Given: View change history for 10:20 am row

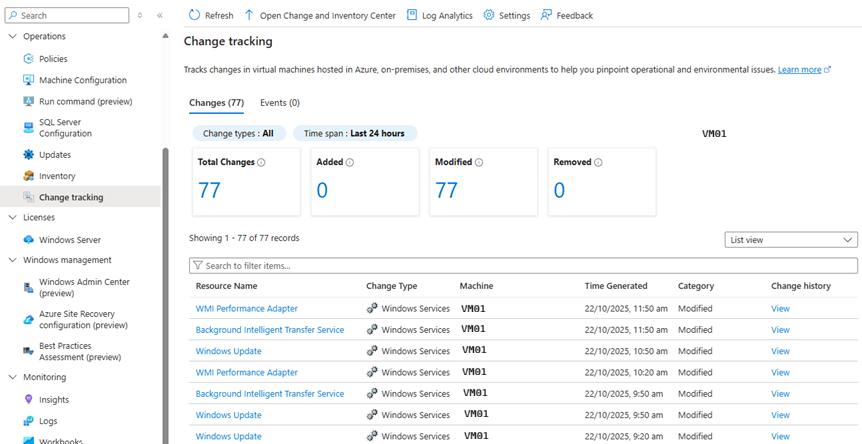Looking at the screenshot, I should coord(780,373).
